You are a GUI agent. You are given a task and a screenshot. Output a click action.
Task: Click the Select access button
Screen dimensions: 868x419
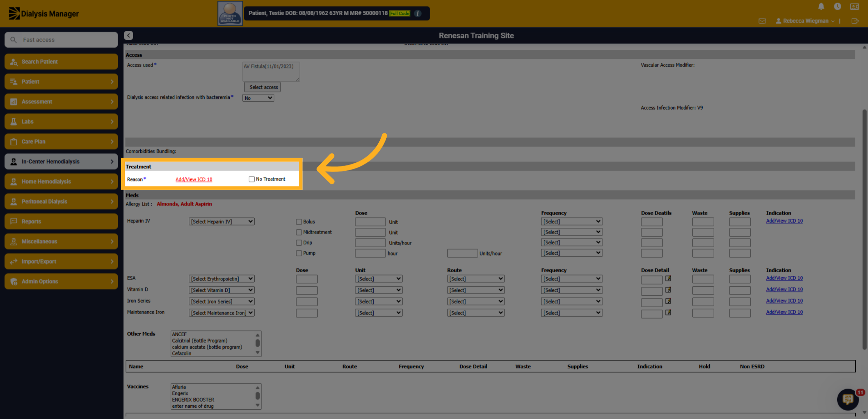(263, 87)
